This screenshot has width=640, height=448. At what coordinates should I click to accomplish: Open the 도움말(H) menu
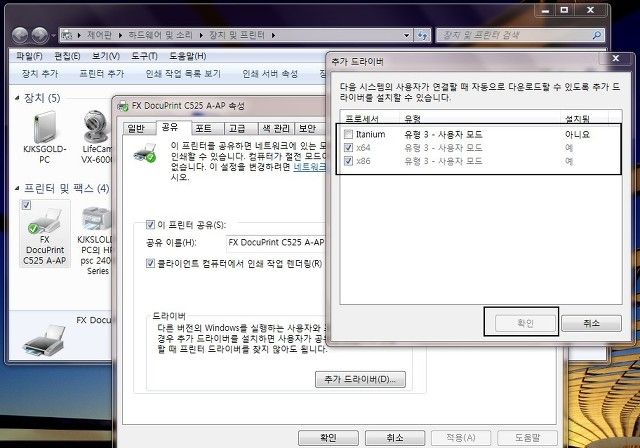coord(188,56)
